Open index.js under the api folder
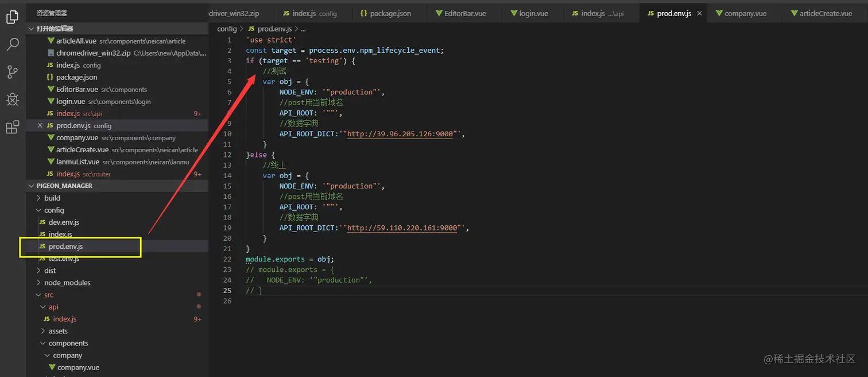This screenshot has width=868, height=377. (x=64, y=318)
